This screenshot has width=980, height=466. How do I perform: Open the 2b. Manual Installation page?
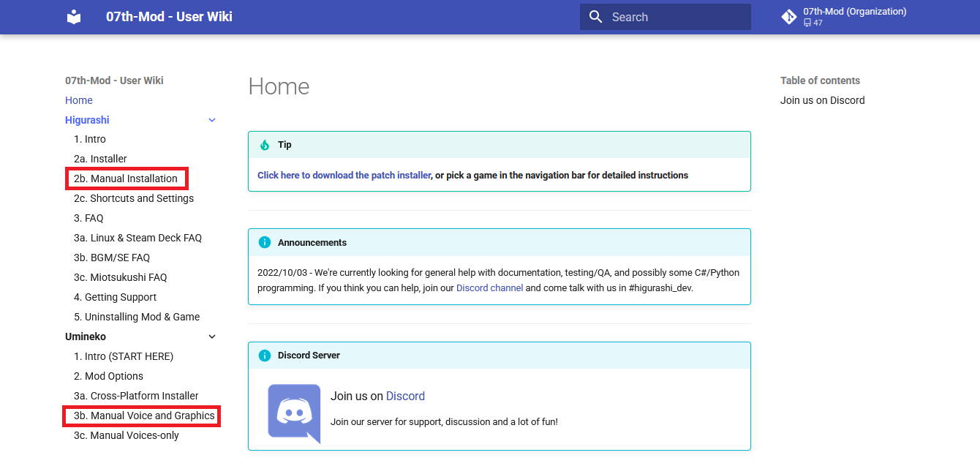coord(126,178)
